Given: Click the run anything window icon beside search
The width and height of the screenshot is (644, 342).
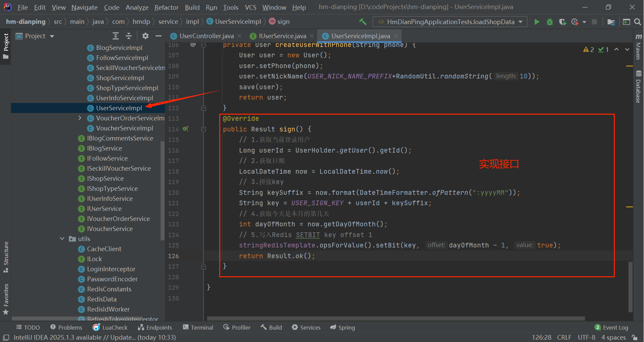Looking at the screenshot, I should click(626, 22).
